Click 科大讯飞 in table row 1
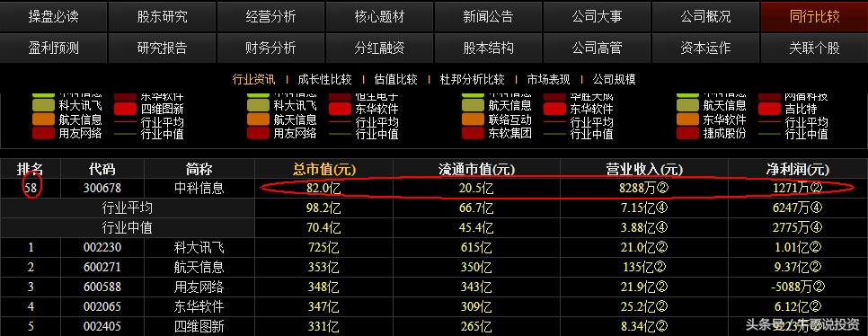This screenshot has width=868, height=336. tap(199, 247)
